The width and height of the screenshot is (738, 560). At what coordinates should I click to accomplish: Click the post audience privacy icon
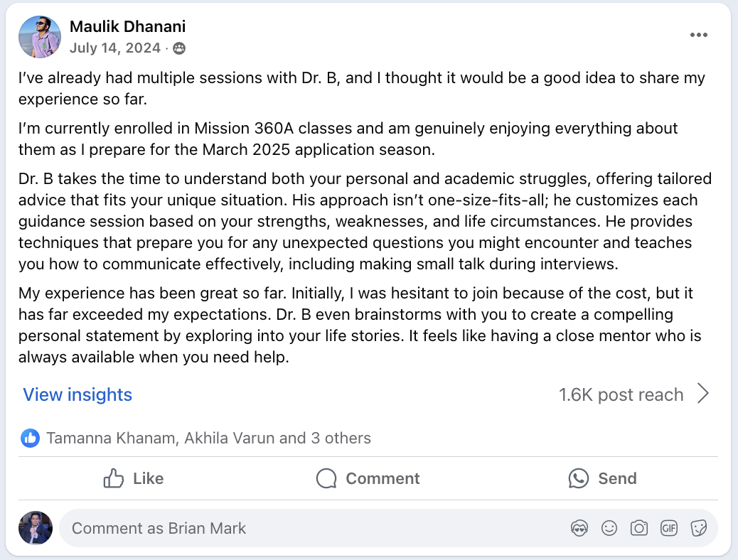point(179,48)
